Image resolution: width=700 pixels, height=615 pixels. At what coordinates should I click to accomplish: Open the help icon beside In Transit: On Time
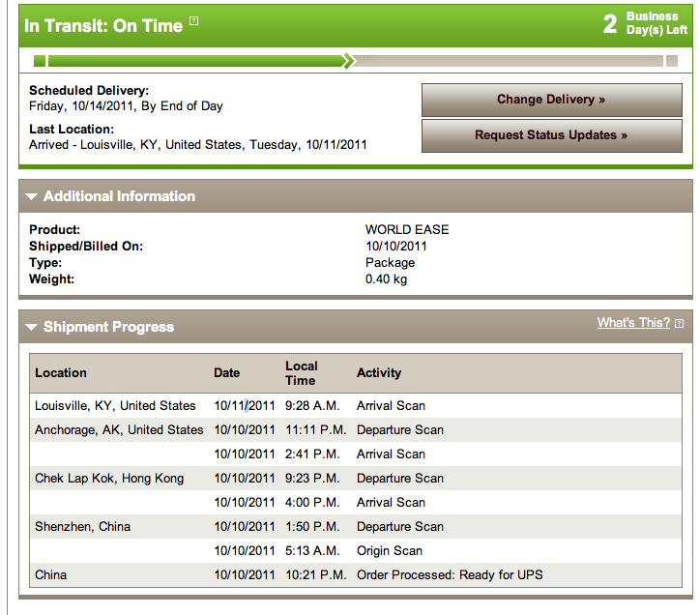pyautogui.click(x=193, y=20)
